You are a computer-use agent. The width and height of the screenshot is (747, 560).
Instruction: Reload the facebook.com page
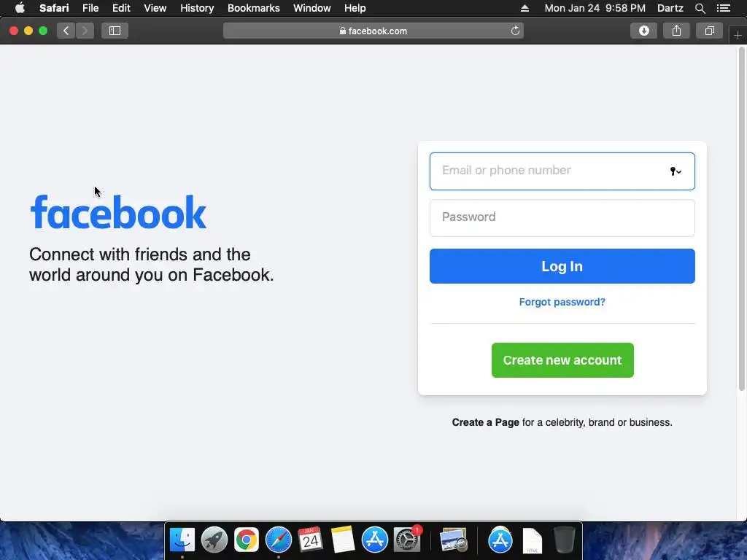[515, 31]
